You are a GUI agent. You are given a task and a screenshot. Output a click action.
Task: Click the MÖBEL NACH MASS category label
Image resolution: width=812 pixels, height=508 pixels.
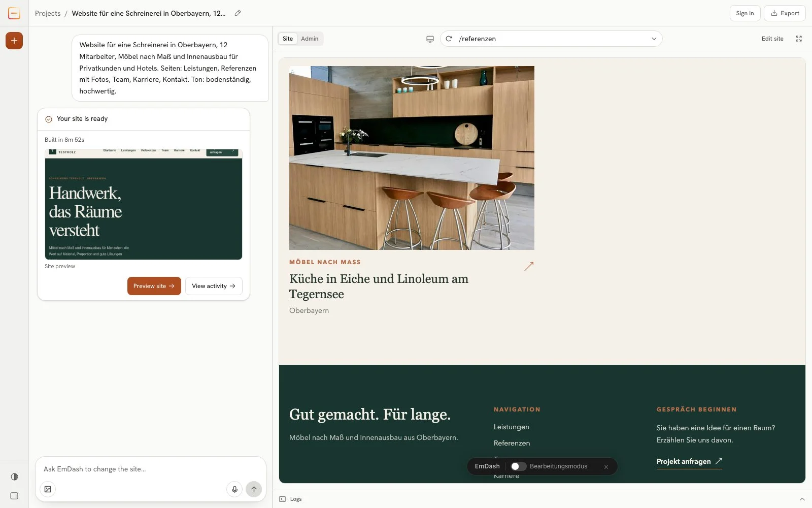coord(325,262)
